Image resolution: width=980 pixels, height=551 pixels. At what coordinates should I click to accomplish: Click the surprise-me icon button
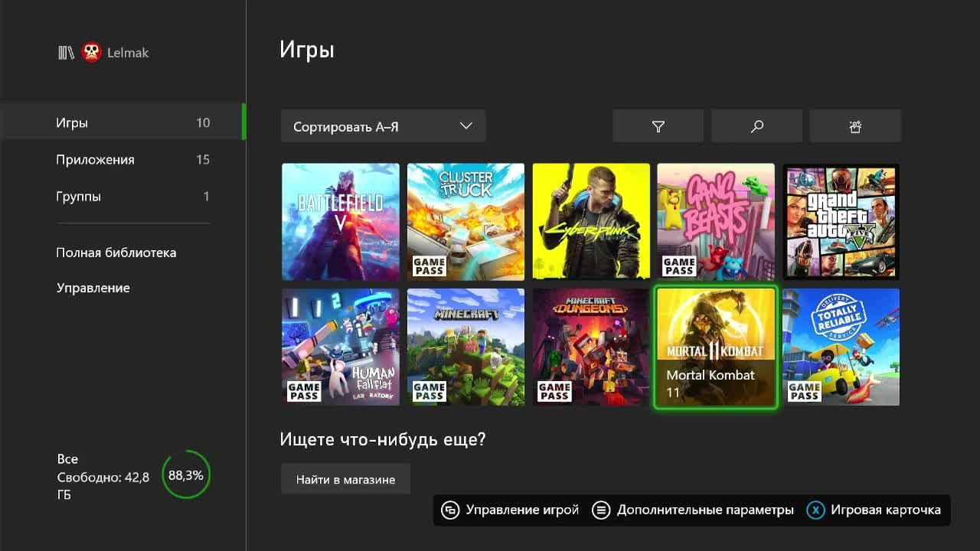855,126
